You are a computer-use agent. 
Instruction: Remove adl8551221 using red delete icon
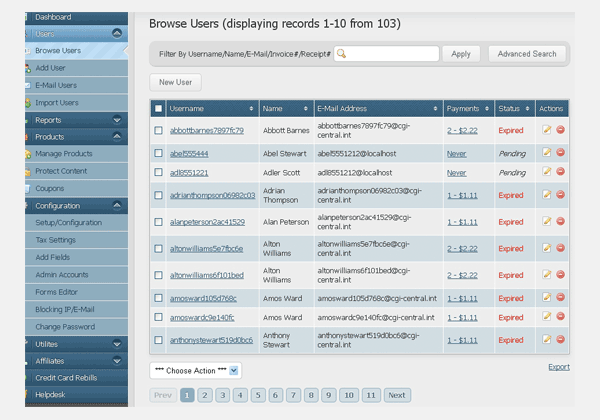tap(561, 171)
